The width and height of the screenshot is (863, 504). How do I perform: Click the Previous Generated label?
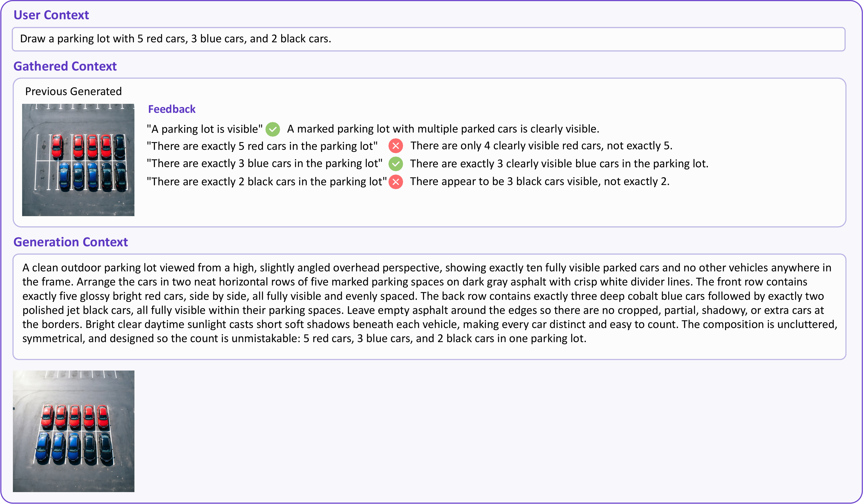pyautogui.click(x=73, y=91)
